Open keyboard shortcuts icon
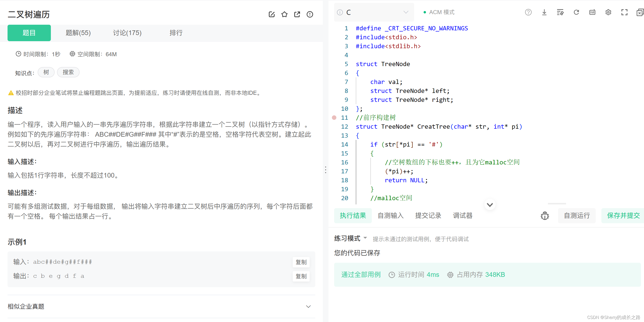This screenshot has width=644, height=322. (592, 12)
